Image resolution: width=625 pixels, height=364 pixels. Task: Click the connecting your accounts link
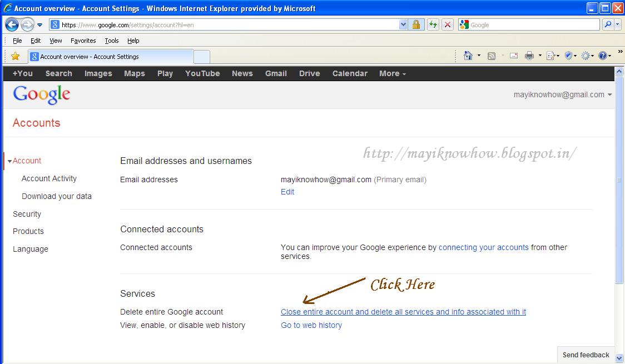point(484,247)
